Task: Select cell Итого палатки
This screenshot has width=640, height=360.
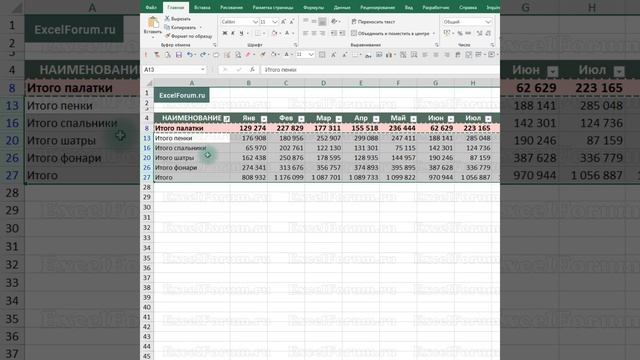Action: pos(192,128)
